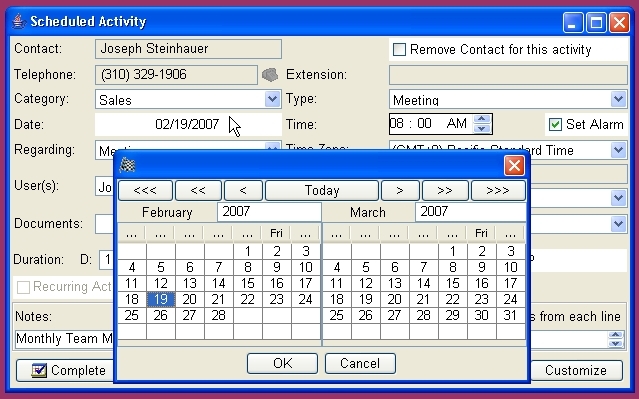Decrease time with the spinner down arrow
The image size is (639, 399).
482,128
